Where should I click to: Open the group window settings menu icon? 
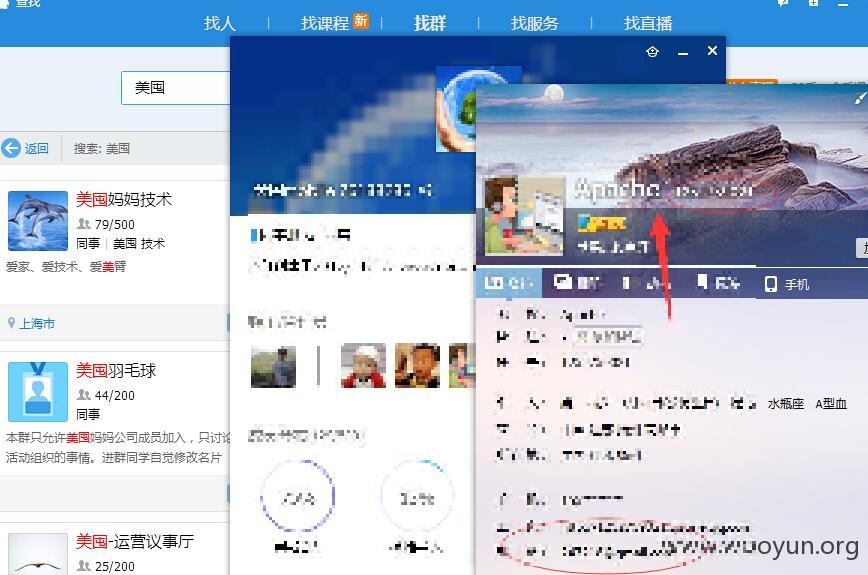[652, 51]
